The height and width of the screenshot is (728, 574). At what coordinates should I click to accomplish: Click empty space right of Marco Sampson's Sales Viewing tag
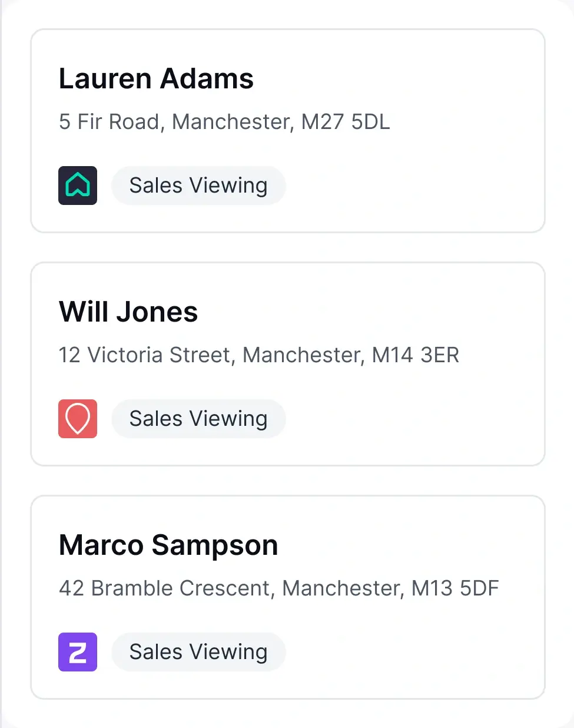[x=412, y=652]
